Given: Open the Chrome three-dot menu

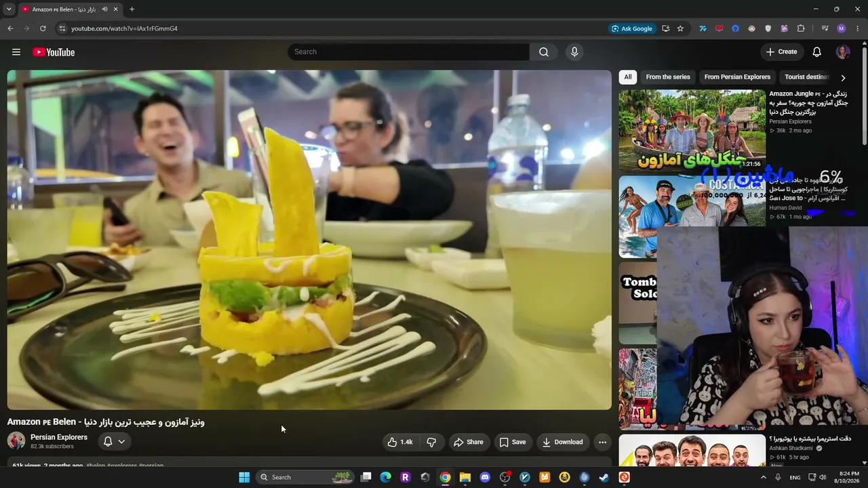Looking at the screenshot, I should (x=858, y=28).
